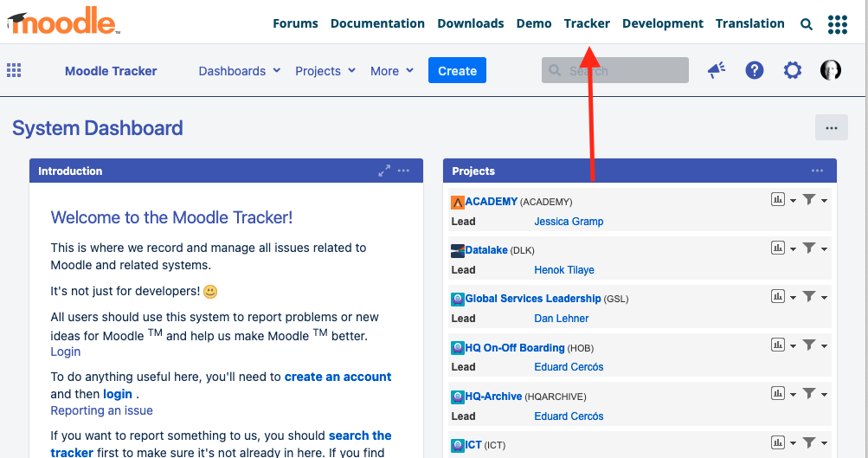Expand the More dropdown menu

click(x=392, y=71)
